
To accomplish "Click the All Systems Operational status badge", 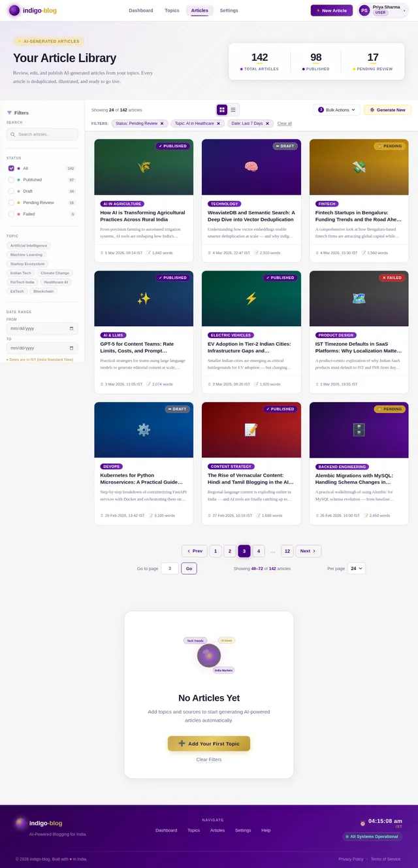I will [372, 837].
